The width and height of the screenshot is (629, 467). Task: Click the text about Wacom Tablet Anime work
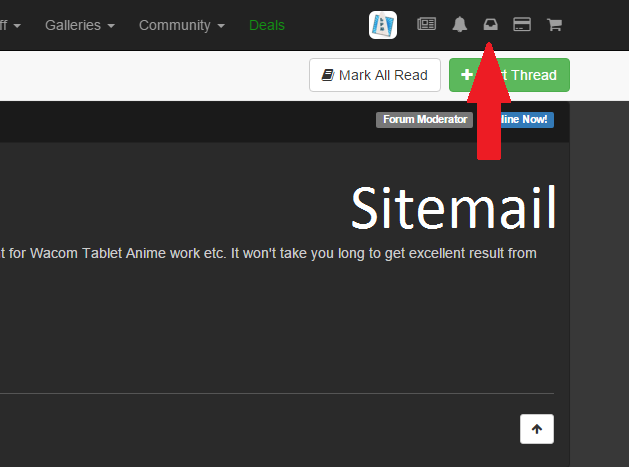tap(268, 253)
